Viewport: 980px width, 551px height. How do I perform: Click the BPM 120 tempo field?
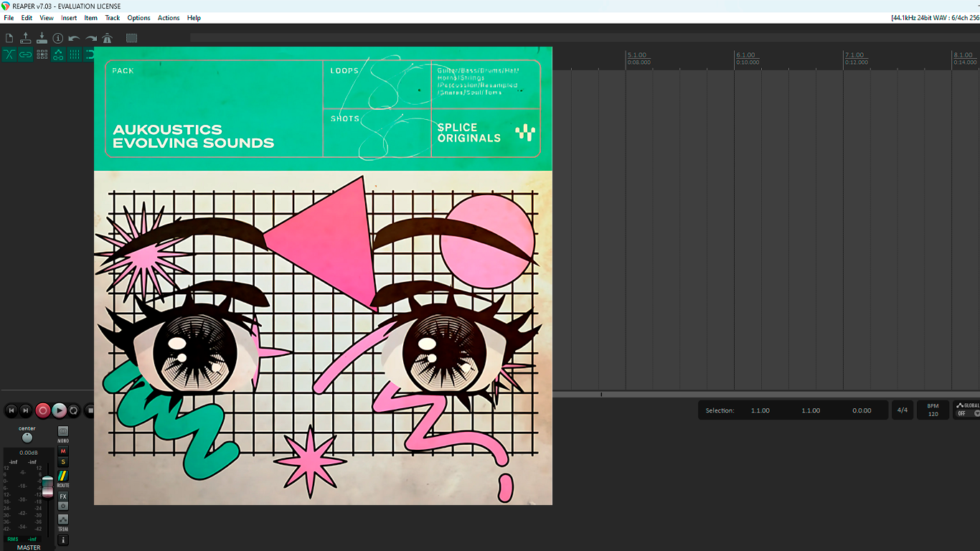click(933, 410)
